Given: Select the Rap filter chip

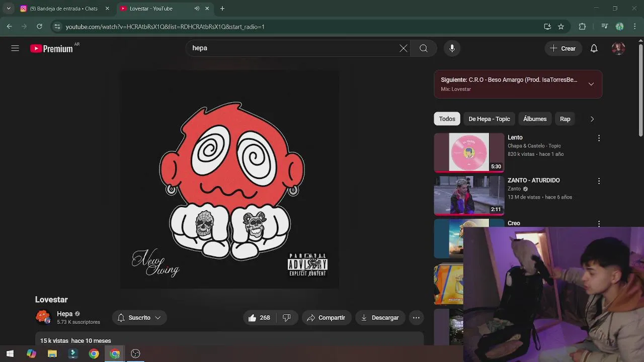Looking at the screenshot, I should pos(565,119).
